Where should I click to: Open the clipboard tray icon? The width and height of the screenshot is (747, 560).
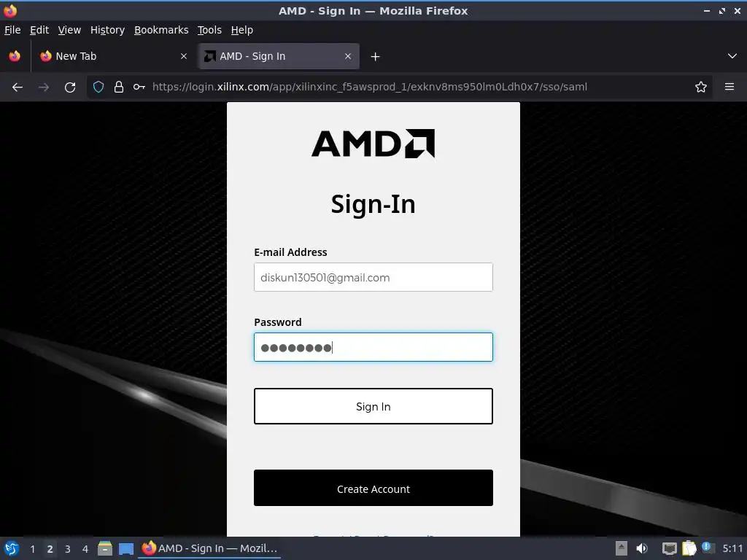pyautogui.click(x=689, y=548)
